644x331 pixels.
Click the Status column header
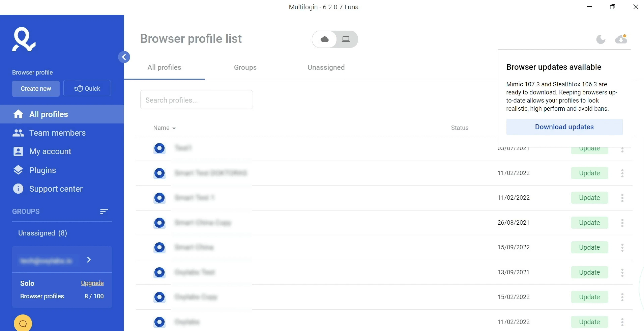(460, 128)
